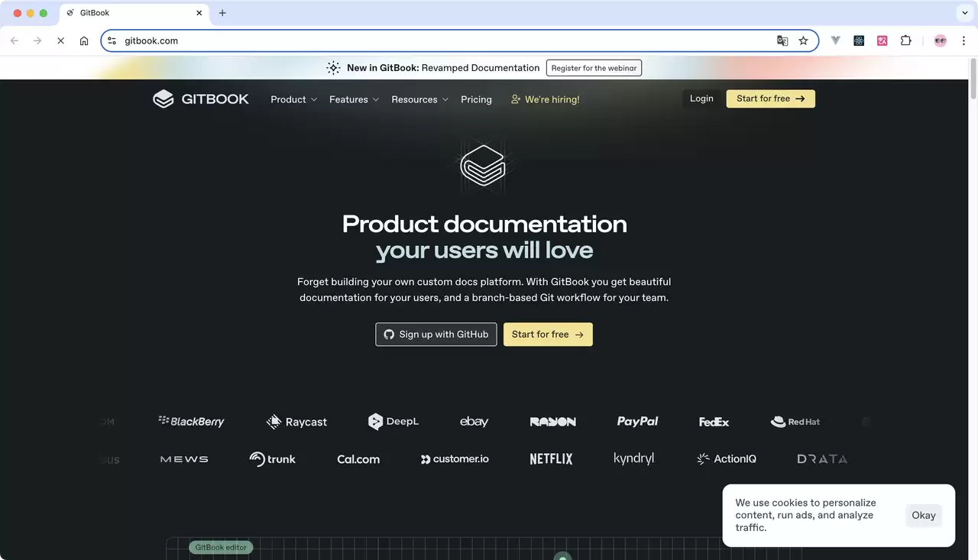
Task: Stop page loading with the X icon
Action: 60,40
